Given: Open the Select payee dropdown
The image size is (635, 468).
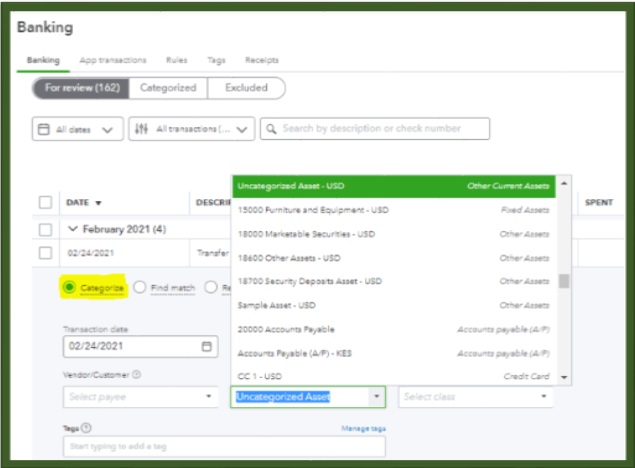Looking at the screenshot, I should [x=141, y=397].
